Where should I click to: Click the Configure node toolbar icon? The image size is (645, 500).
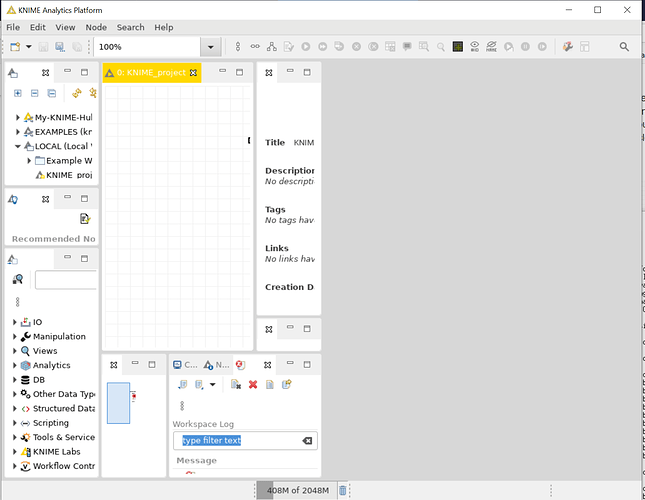pyautogui.click(x=289, y=46)
